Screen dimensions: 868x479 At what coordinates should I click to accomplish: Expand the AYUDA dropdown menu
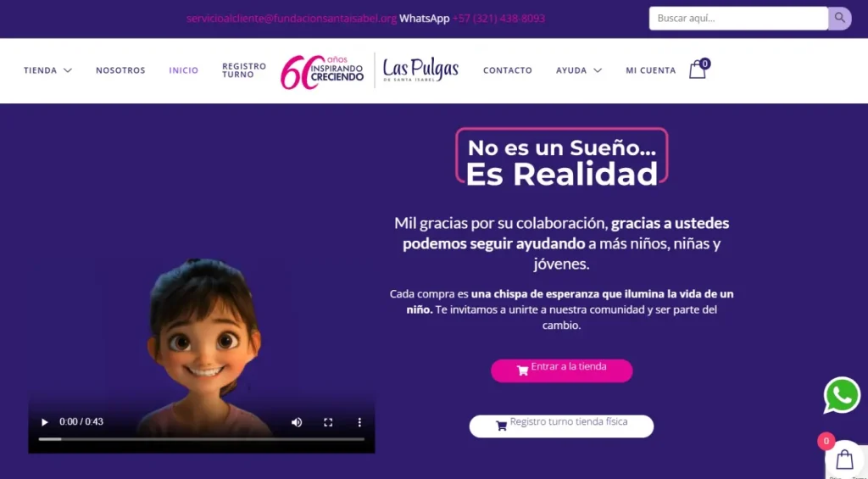pos(579,70)
